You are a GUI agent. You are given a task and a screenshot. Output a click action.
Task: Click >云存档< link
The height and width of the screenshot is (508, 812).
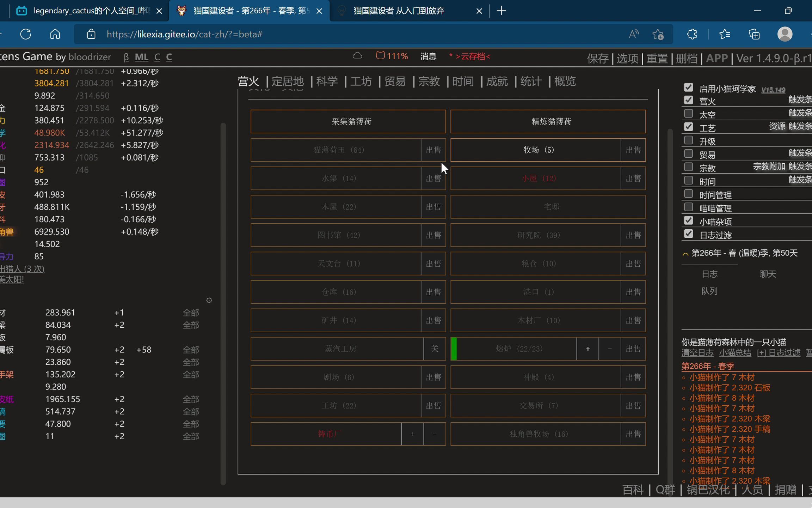click(473, 56)
